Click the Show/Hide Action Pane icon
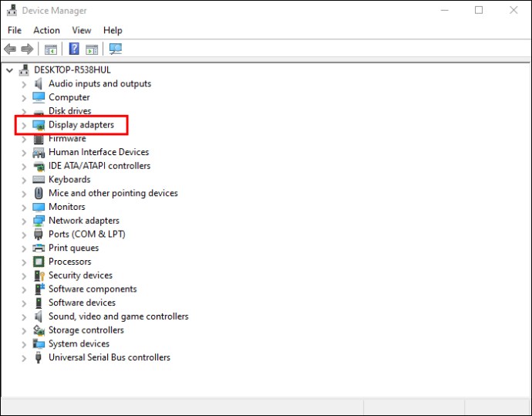The width and height of the screenshot is (532, 416). (92, 49)
